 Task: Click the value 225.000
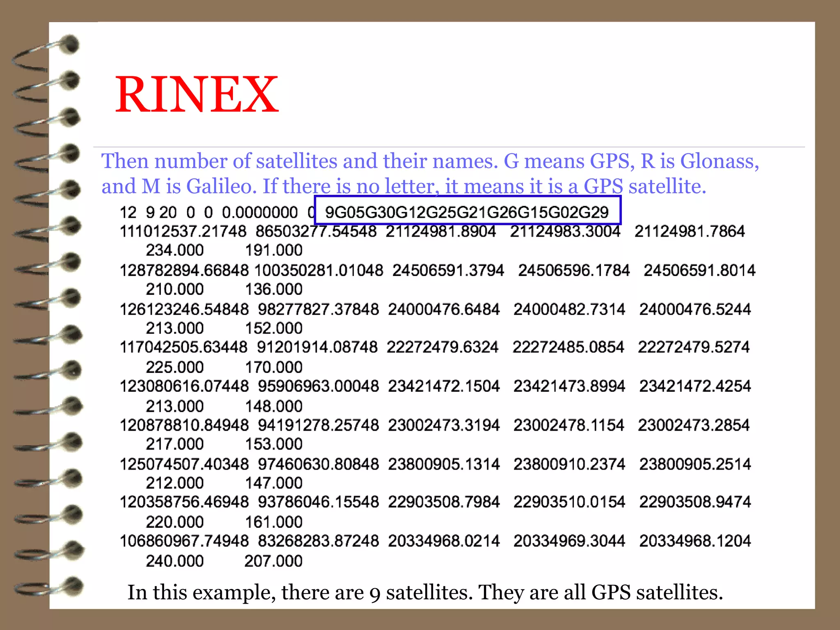[x=175, y=367]
